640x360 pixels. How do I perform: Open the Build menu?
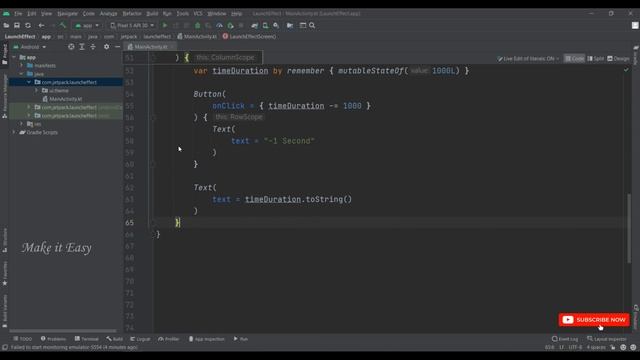click(x=152, y=13)
